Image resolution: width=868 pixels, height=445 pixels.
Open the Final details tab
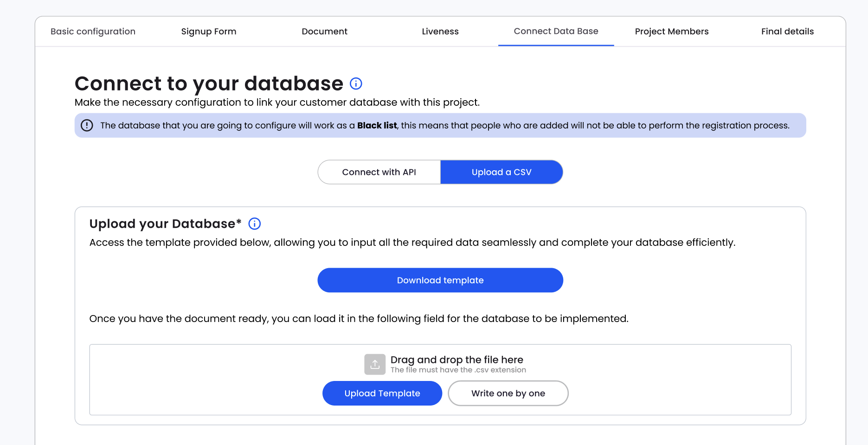point(787,32)
